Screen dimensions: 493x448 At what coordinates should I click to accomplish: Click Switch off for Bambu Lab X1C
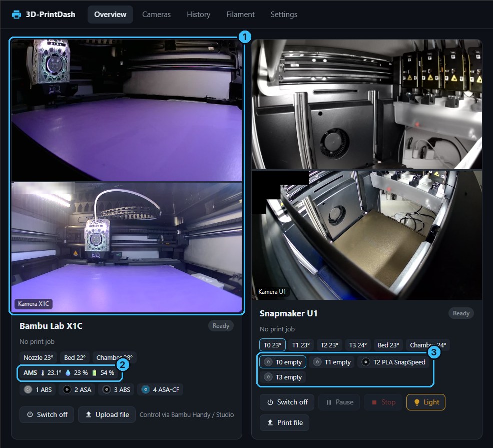[x=47, y=414]
